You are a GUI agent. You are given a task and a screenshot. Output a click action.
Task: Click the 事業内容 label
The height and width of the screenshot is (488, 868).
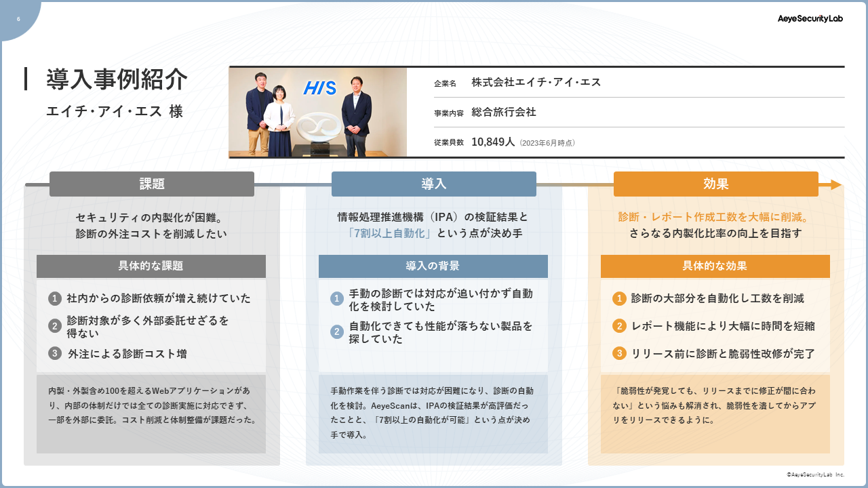tap(449, 113)
